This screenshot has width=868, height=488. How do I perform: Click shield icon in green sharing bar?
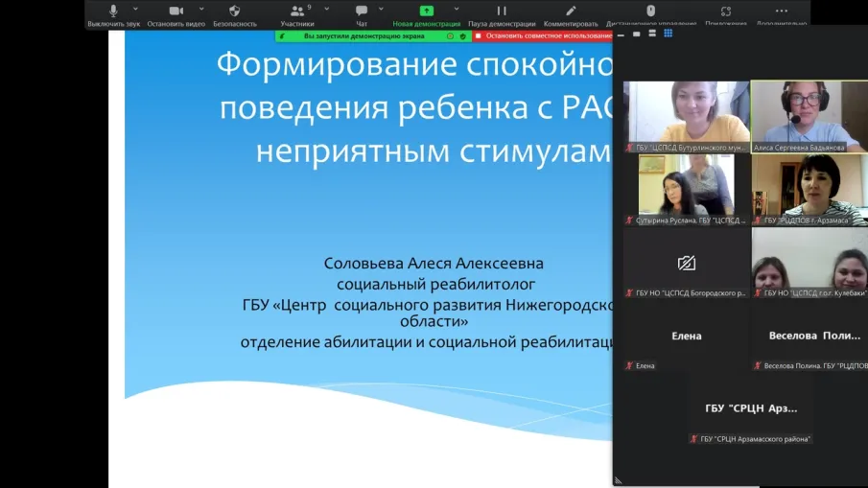click(x=463, y=36)
